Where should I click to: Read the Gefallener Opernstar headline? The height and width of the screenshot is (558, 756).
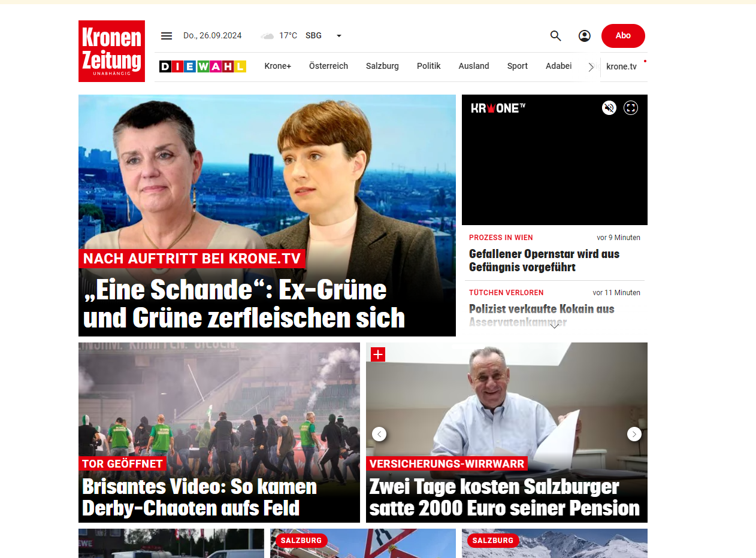pos(544,260)
